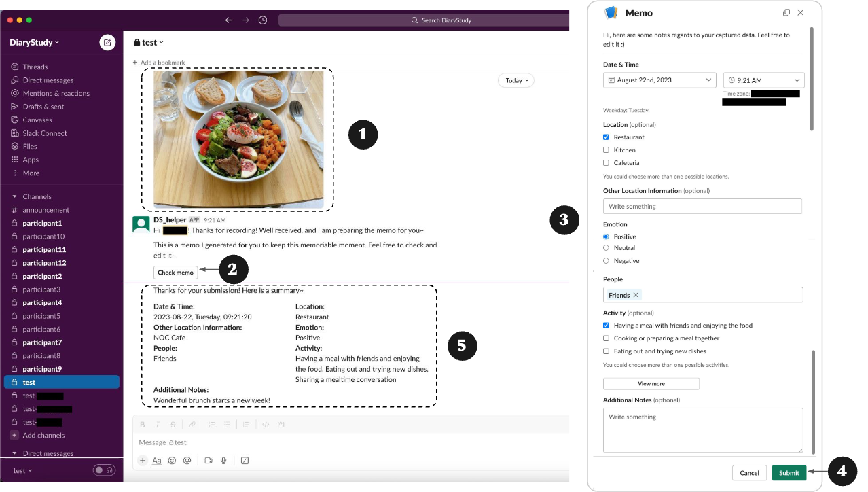Select the Positive emotion radio button
The height and width of the screenshot is (492, 868).
tap(607, 236)
